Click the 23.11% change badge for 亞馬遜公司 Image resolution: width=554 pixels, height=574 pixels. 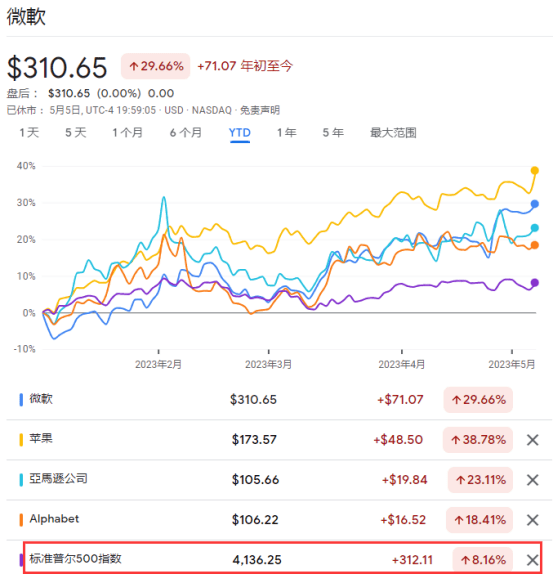click(480, 480)
